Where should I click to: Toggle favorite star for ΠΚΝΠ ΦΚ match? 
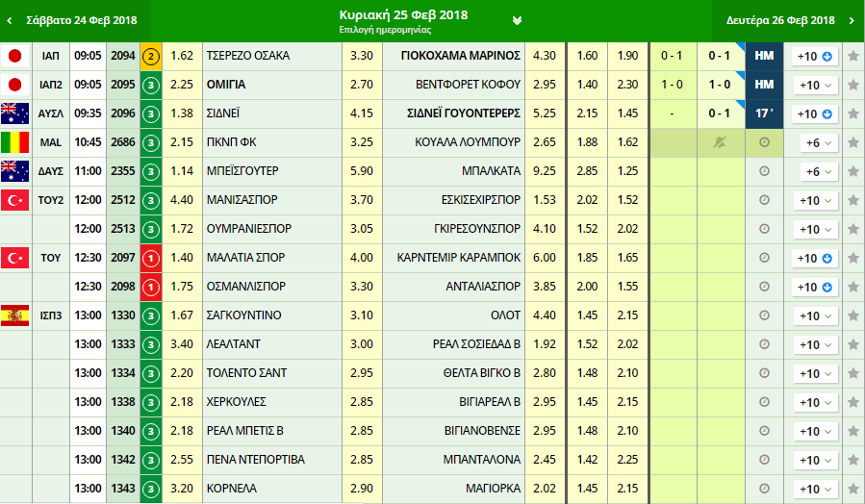[852, 143]
